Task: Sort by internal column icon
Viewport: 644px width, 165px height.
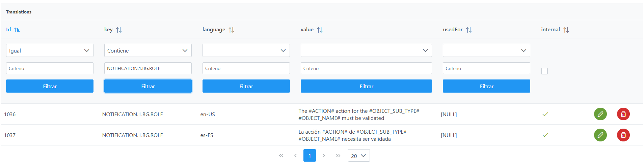Action: coord(566,30)
